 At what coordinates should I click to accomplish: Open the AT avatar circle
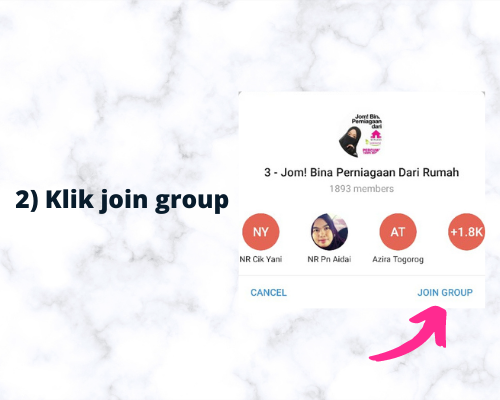tap(398, 232)
